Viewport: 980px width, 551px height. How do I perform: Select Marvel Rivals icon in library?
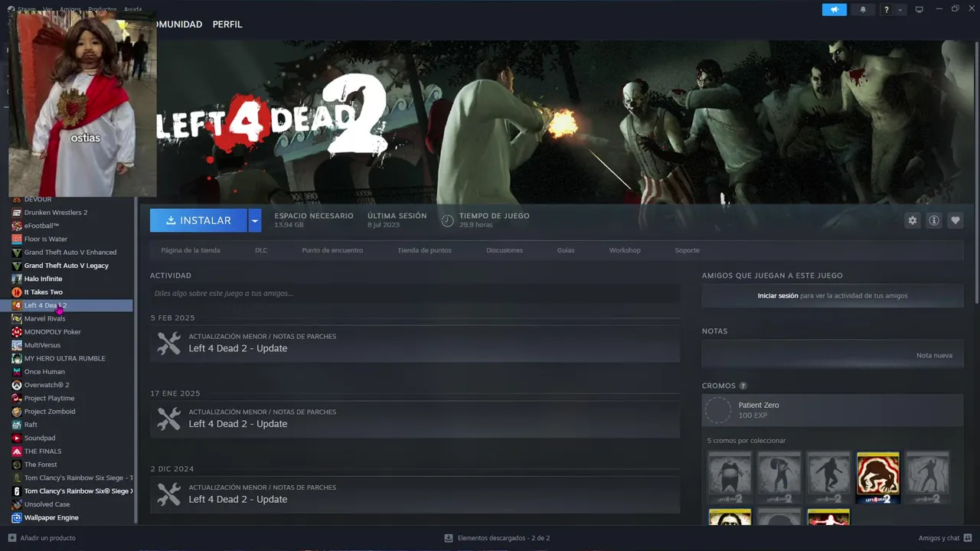tap(17, 318)
